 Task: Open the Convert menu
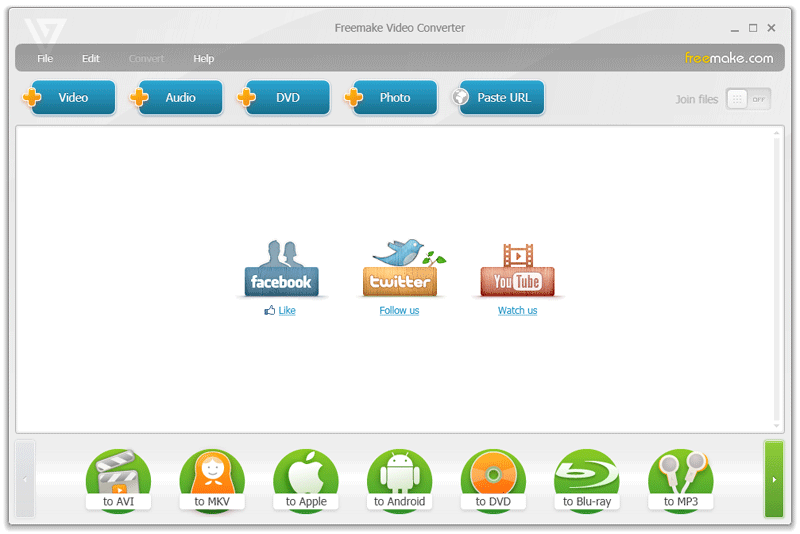[146, 59]
